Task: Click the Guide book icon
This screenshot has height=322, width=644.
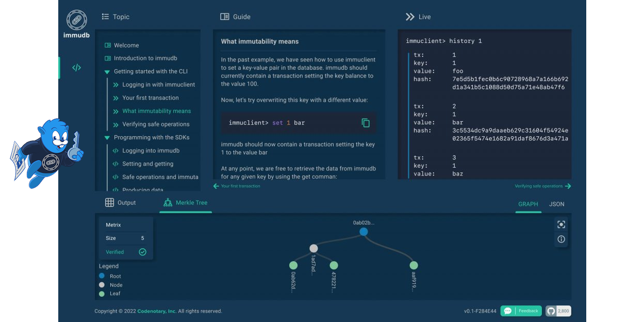Action: 225,17
